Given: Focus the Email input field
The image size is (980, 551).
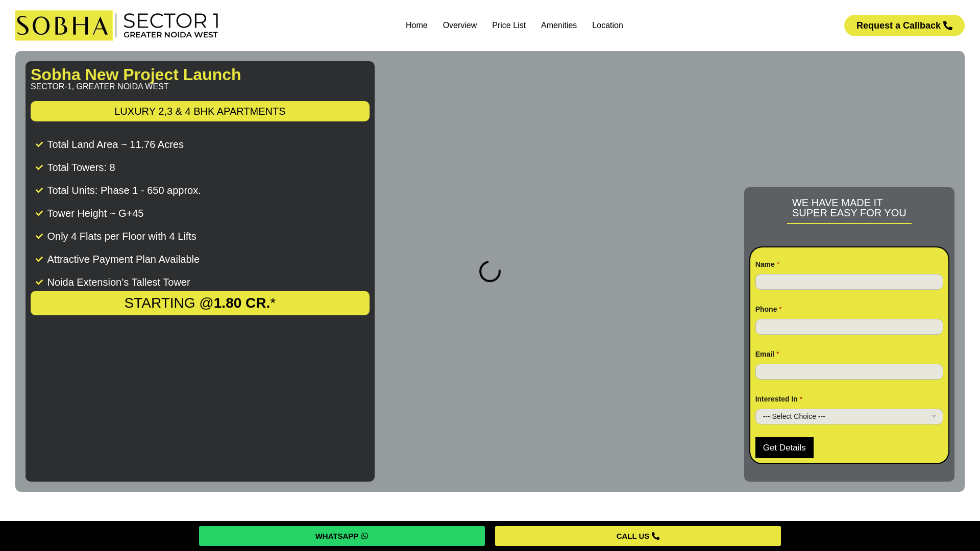Looking at the screenshot, I should (849, 372).
